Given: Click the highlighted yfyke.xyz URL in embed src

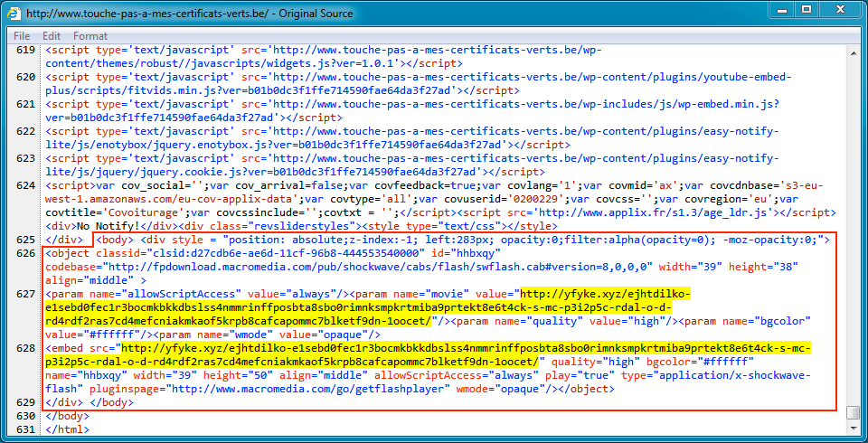Looking at the screenshot, I should [x=429, y=354].
